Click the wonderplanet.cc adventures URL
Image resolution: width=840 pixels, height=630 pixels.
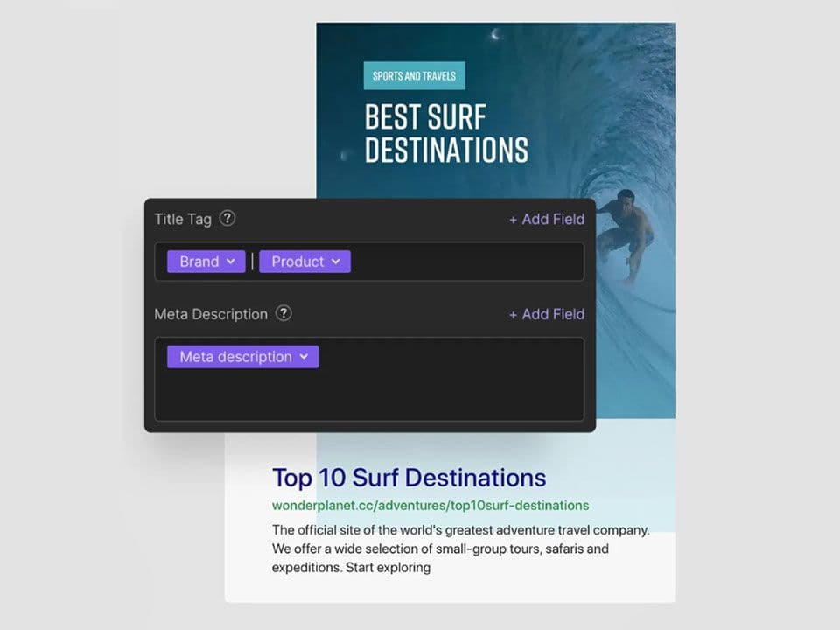[430, 506]
